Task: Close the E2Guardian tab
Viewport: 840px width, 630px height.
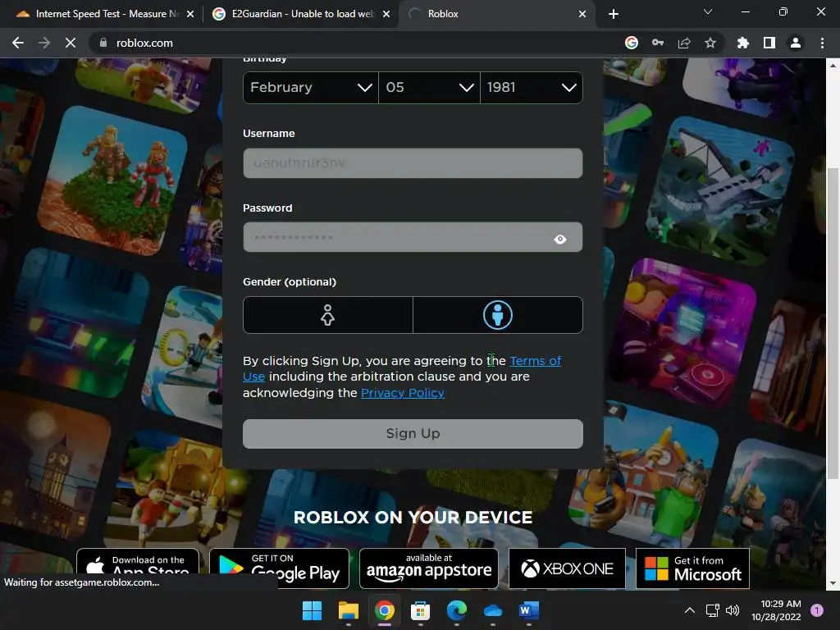Action: [386, 14]
